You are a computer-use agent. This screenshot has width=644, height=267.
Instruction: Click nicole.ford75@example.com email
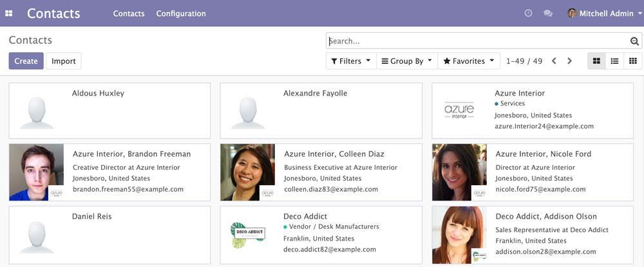pyautogui.click(x=540, y=189)
